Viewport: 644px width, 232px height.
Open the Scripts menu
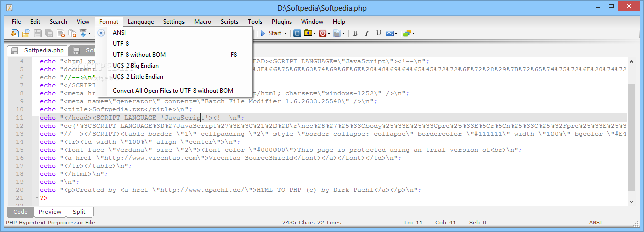point(229,22)
